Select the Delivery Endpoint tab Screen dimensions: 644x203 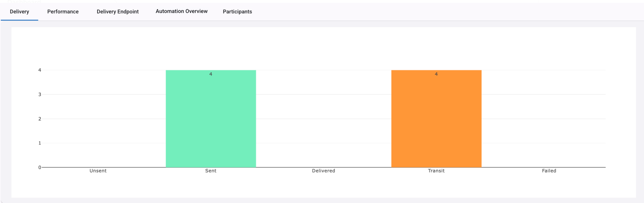[x=118, y=12]
